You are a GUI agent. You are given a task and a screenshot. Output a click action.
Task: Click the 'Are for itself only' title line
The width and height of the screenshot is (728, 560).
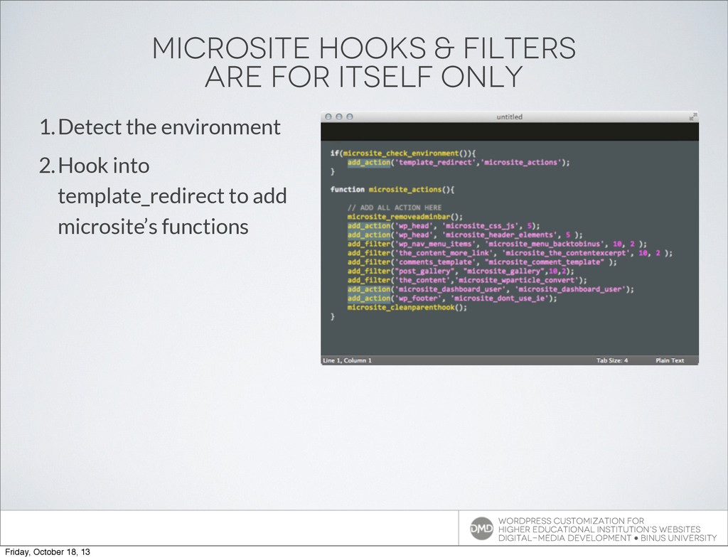(x=364, y=77)
